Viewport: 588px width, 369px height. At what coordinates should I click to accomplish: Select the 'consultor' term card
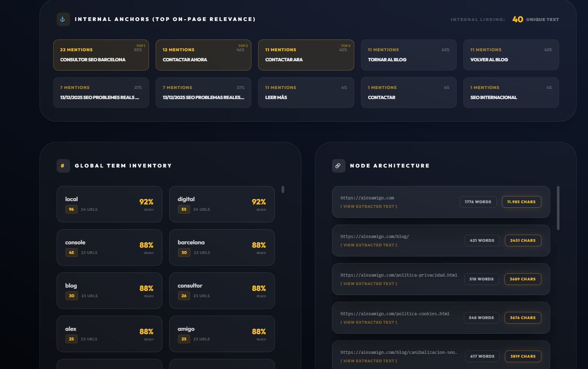(222, 290)
